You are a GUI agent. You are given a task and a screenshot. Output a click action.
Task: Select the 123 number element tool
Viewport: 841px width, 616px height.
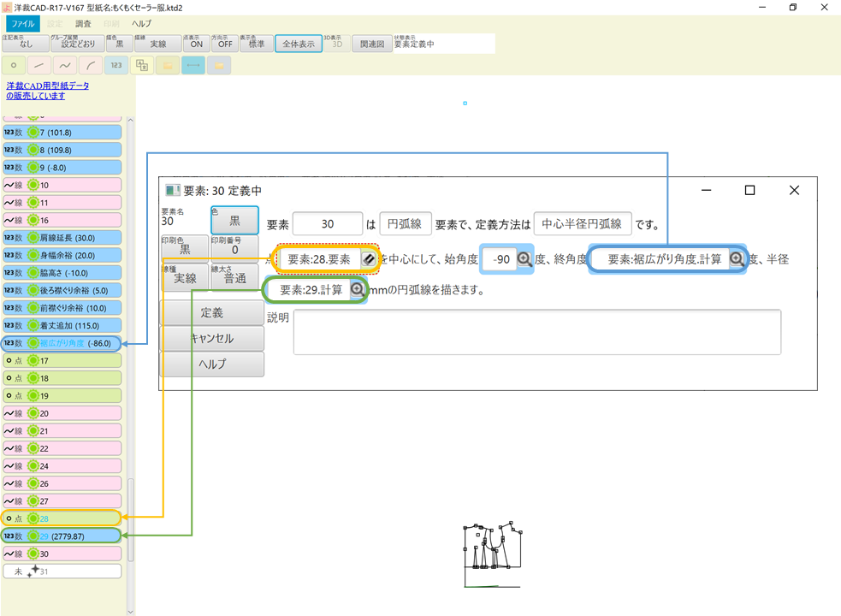point(115,64)
